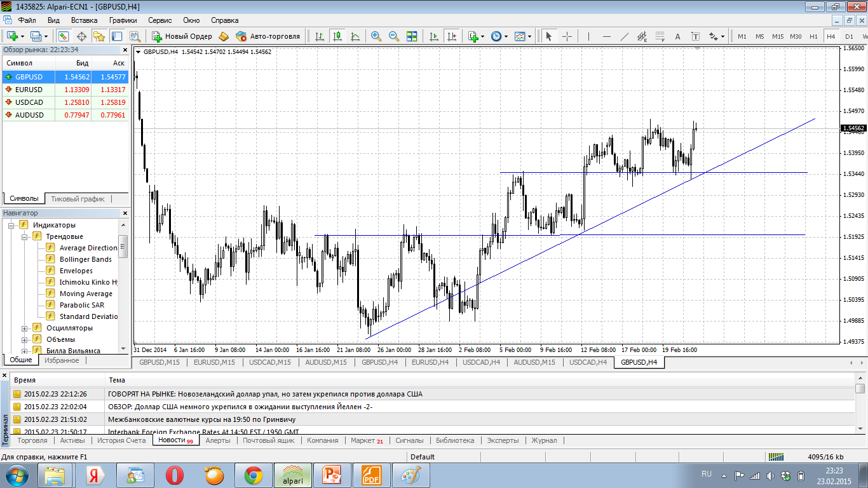Switch to Торговля terminal tab
868x488 pixels.
(32, 440)
